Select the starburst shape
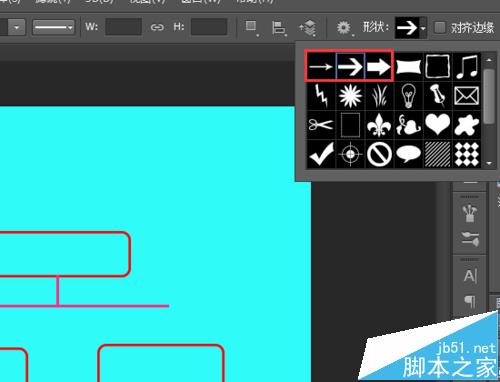Screen dimensions: 500x382 [x=350, y=95]
